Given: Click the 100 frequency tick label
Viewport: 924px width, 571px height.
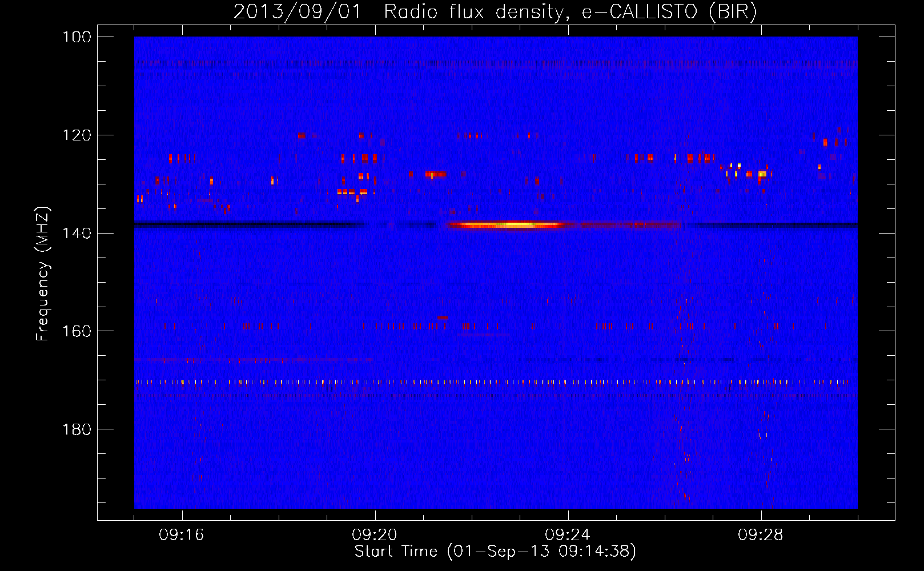Looking at the screenshot, I should click(x=77, y=37).
